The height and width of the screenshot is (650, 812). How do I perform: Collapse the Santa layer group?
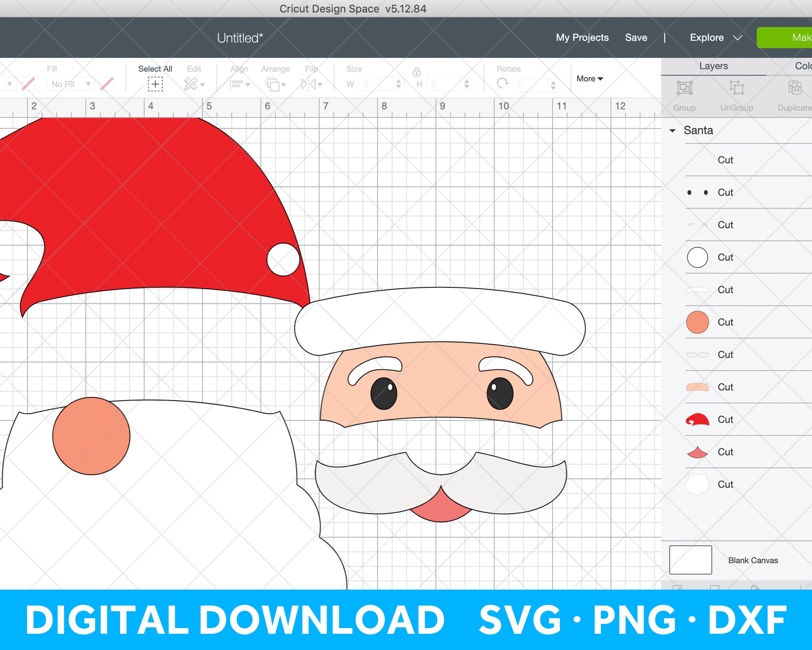[x=673, y=130]
